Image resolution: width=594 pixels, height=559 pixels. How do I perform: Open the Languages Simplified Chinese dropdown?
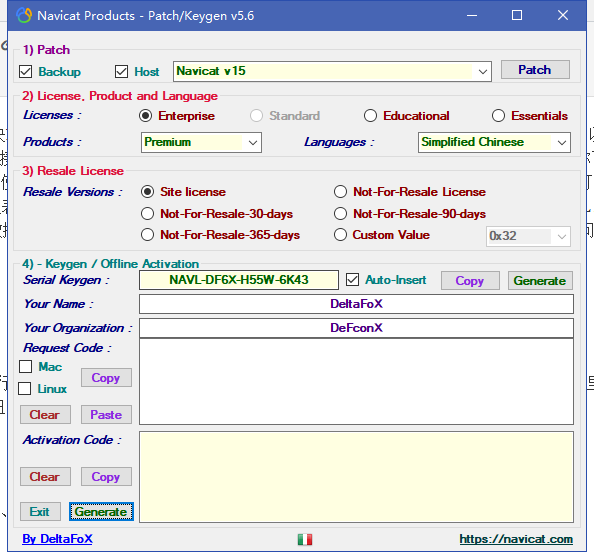(x=494, y=142)
